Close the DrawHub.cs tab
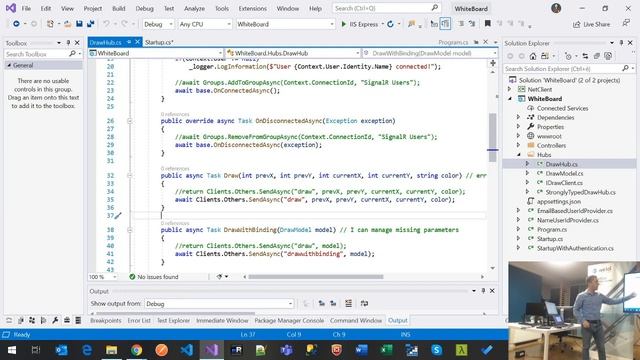Screen dimensions: 640x360 point(138,42)
